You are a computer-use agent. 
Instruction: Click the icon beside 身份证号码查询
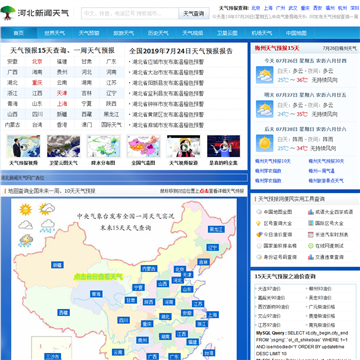point(259,257)
